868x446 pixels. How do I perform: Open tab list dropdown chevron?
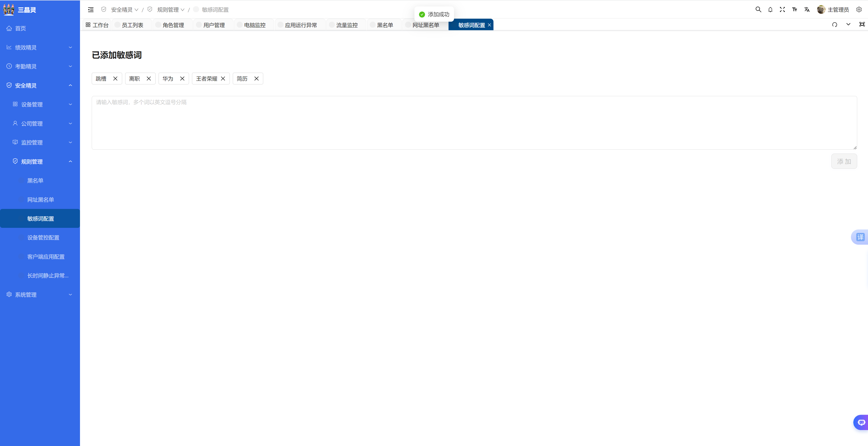[x=848, y=24]
